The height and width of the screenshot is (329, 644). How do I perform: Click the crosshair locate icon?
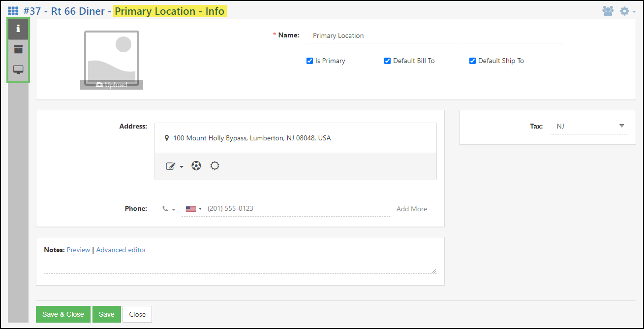[x=215, y=166]
